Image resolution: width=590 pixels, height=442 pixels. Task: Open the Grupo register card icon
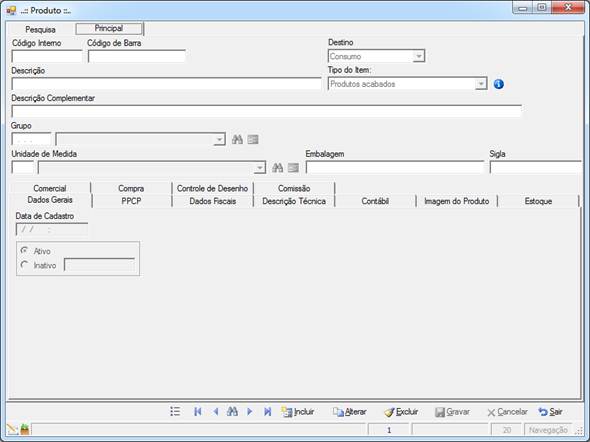pyautogui.click(x=253, y=140)
